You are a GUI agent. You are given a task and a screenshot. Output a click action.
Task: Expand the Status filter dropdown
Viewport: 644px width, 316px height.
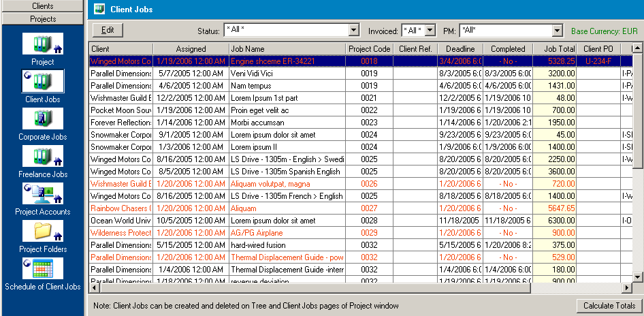tap(353, 31)
